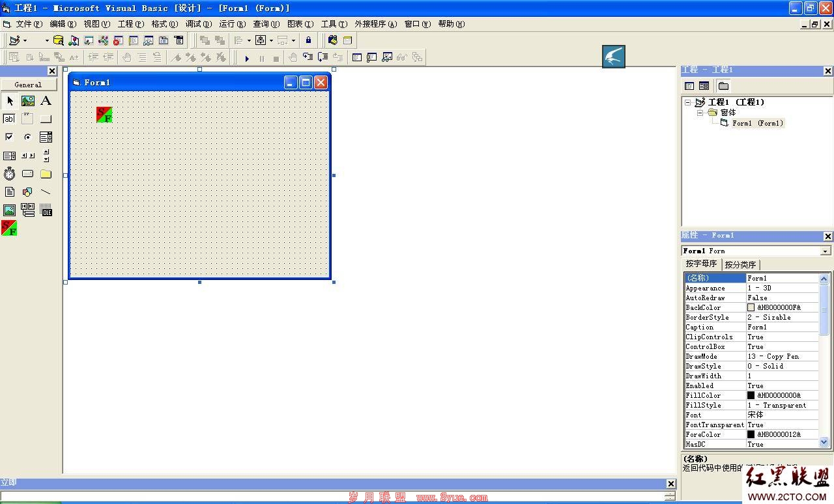Select the Caption property row

[x=751, y=327]
